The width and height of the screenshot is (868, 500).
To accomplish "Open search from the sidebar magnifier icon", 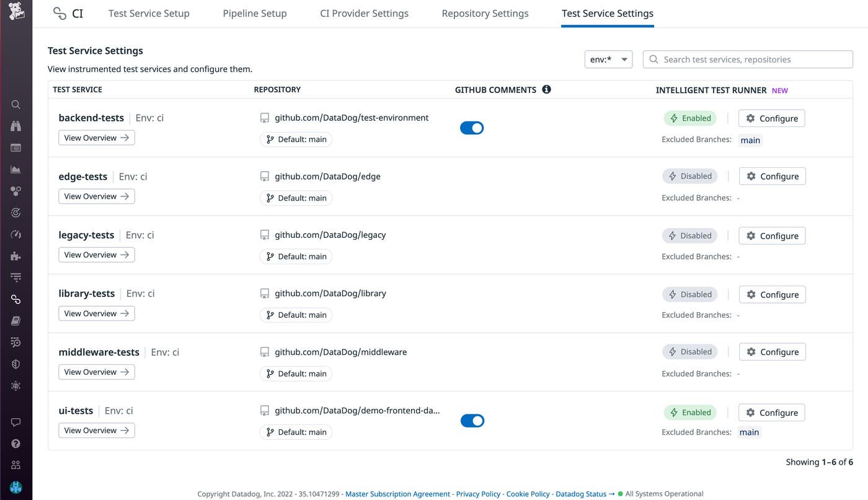I will (x=16, y=105).
